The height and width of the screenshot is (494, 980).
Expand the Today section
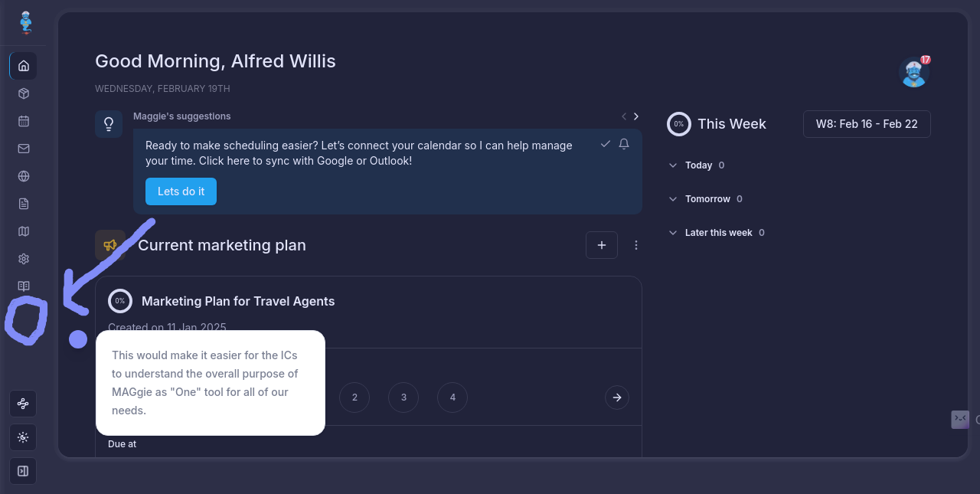click(x=673, y=165)
